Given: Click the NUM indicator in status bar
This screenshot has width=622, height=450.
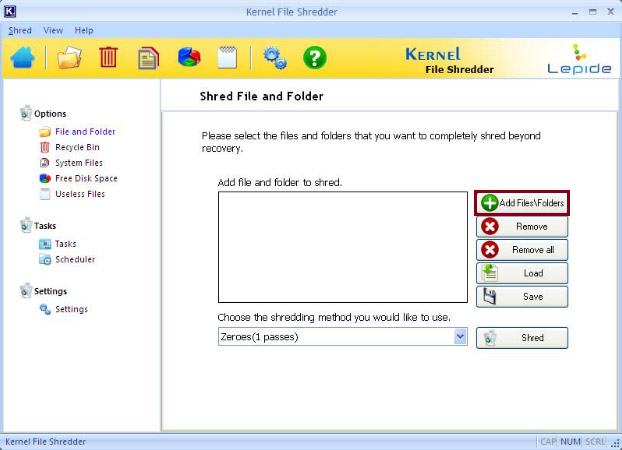Looking at the screenshot, I should pyautogui.click(x=570, y=442).
